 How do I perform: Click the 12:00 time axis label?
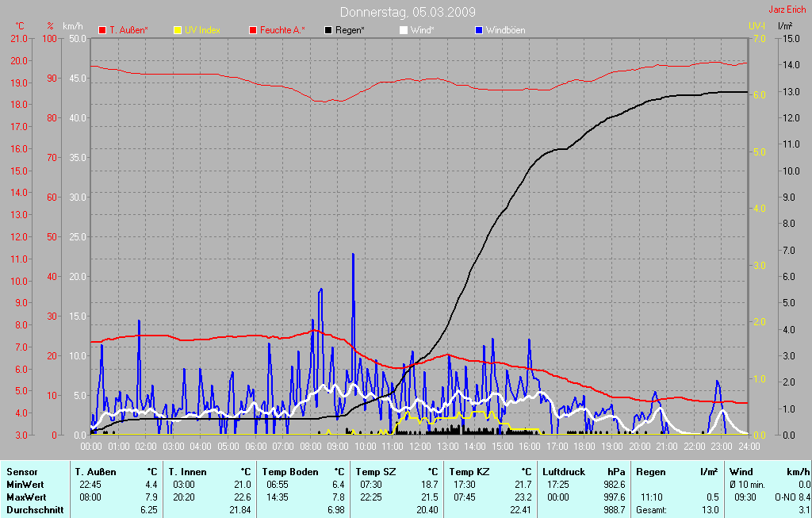[x=419, y=447]
